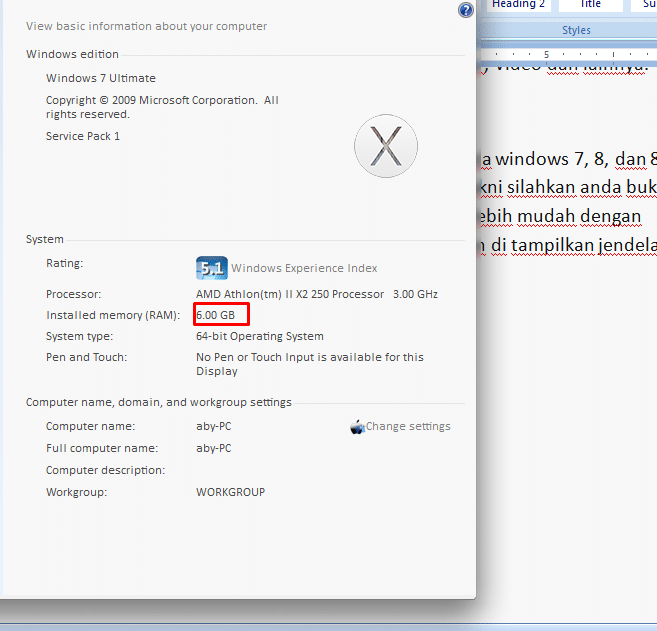Click the aby-PC computer name value
The height and width of the screenshot is (631, 657).
tap(214, 426)
